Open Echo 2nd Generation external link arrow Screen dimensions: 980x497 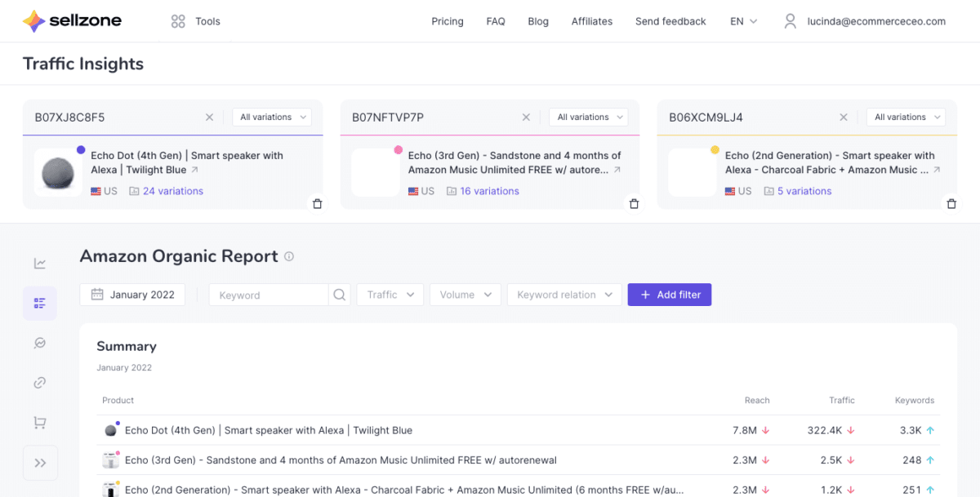[x=937, y=171]
